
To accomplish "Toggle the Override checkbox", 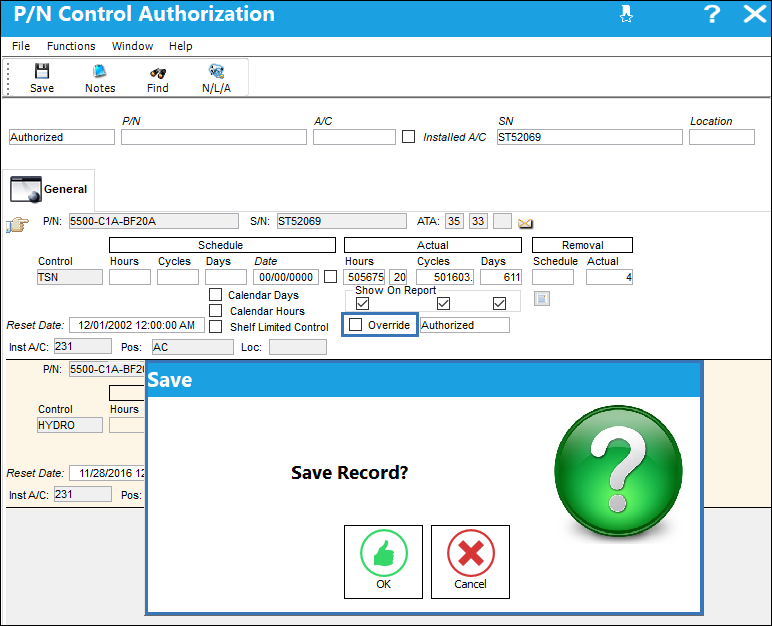I will coord(355,325).
